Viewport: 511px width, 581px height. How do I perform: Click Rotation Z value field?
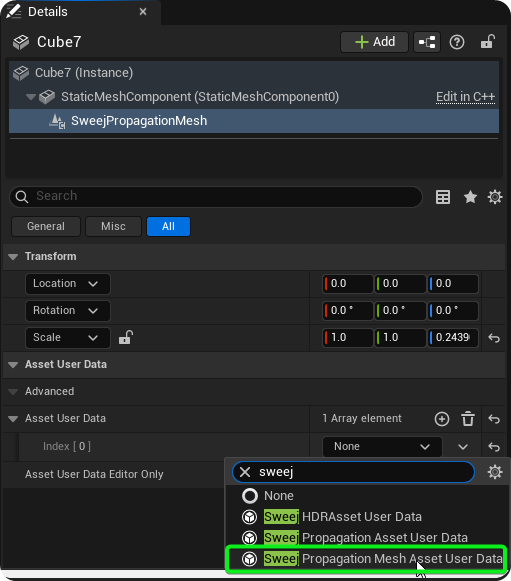coord(453,311)
